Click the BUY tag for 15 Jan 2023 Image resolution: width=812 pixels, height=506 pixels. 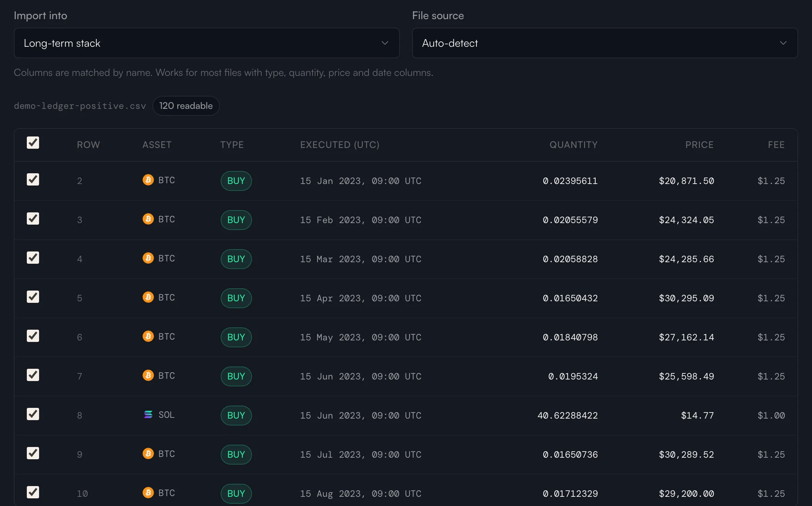pos(236,181)
